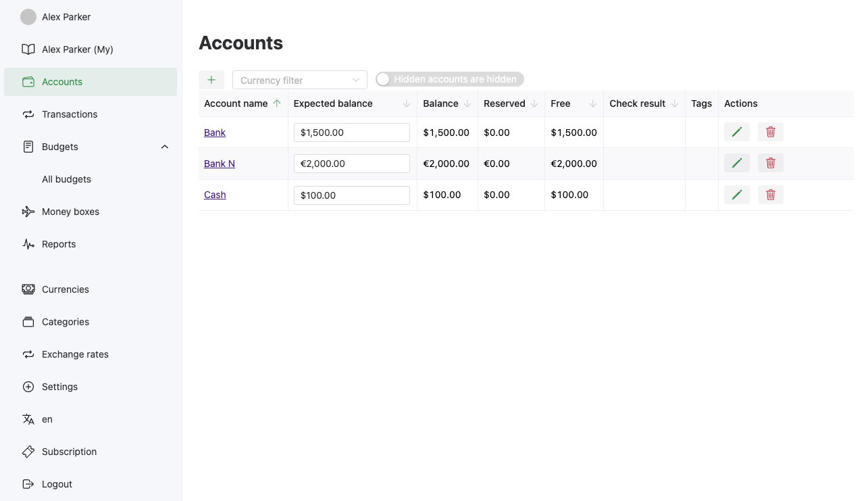Click Bank's expected balance input field
Screen dimensions: 868x501
[352, 133]
